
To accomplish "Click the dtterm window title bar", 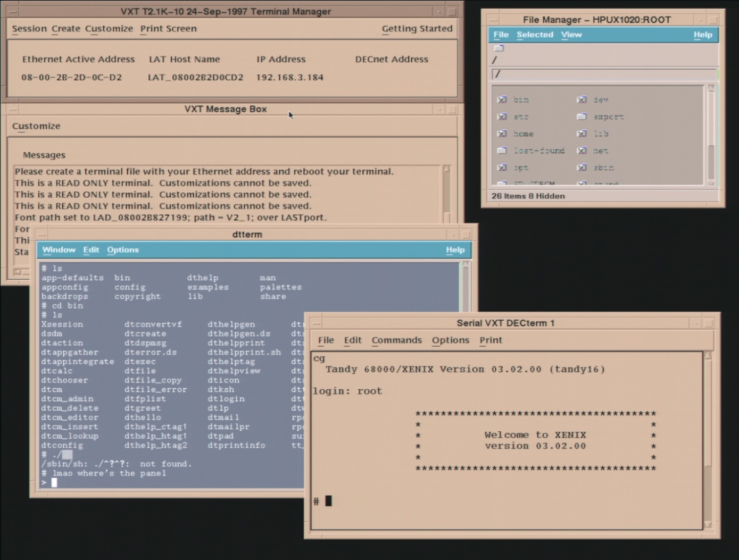I will [247, 235].
